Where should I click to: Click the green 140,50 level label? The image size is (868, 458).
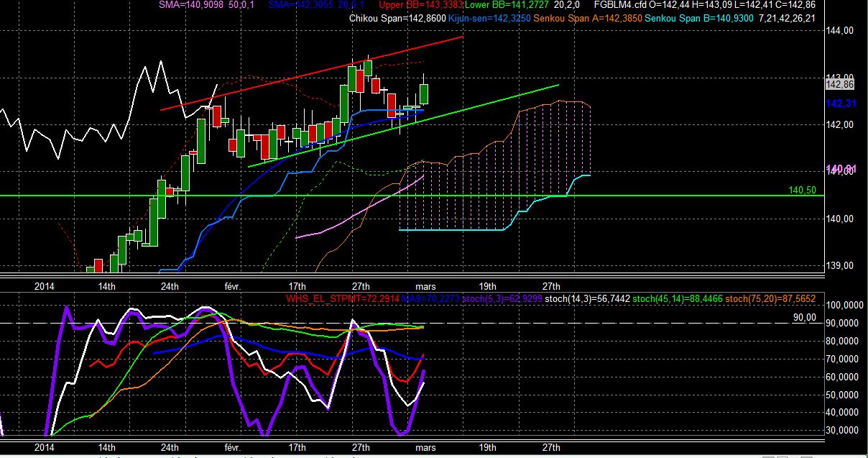click(801, 190)
